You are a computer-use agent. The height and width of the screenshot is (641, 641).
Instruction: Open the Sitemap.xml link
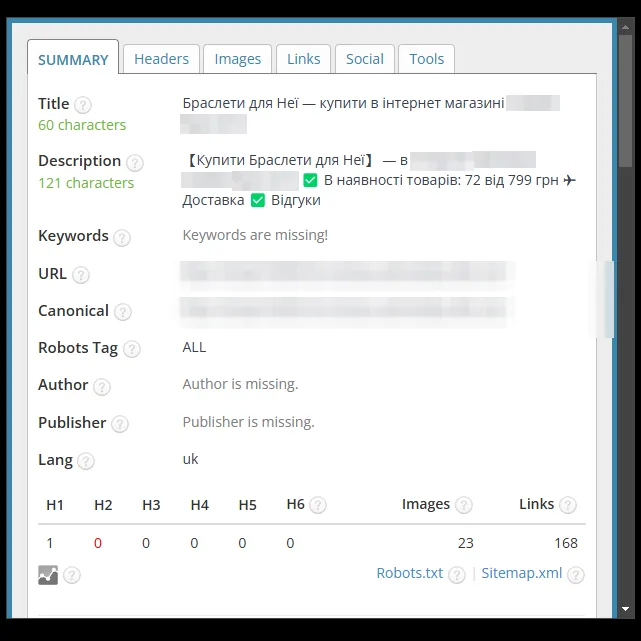(x=522, y=573)
